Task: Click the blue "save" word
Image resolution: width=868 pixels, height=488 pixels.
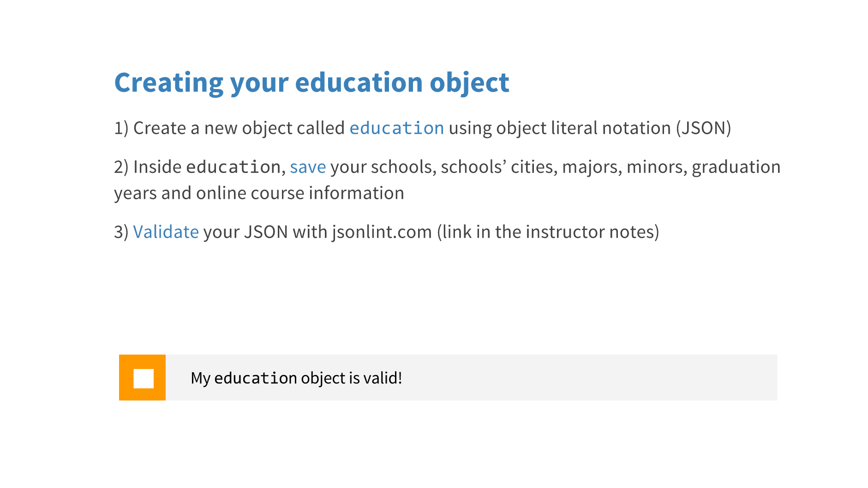Action: coord(308,167)
